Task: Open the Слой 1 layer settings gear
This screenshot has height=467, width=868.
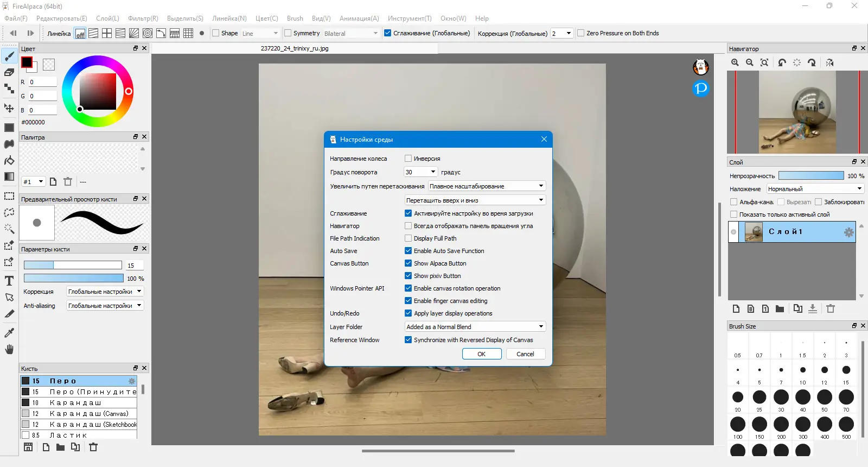Action: point(849,232)
